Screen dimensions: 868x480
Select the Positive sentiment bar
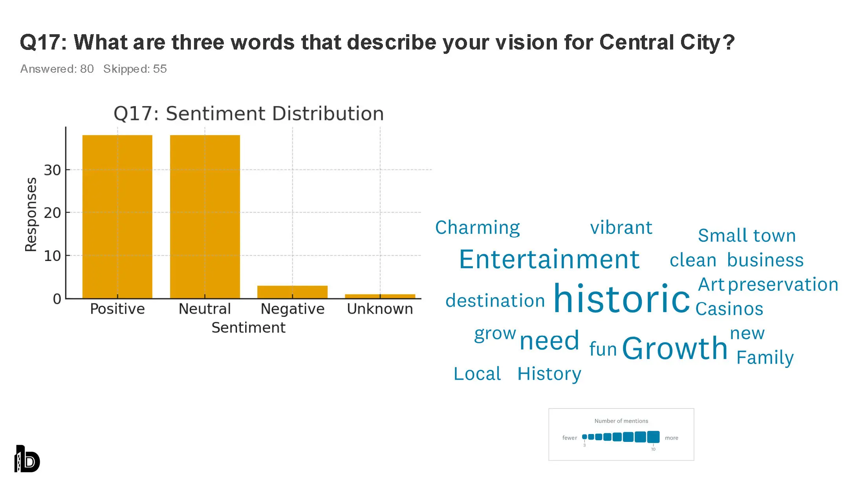point(117,216)
